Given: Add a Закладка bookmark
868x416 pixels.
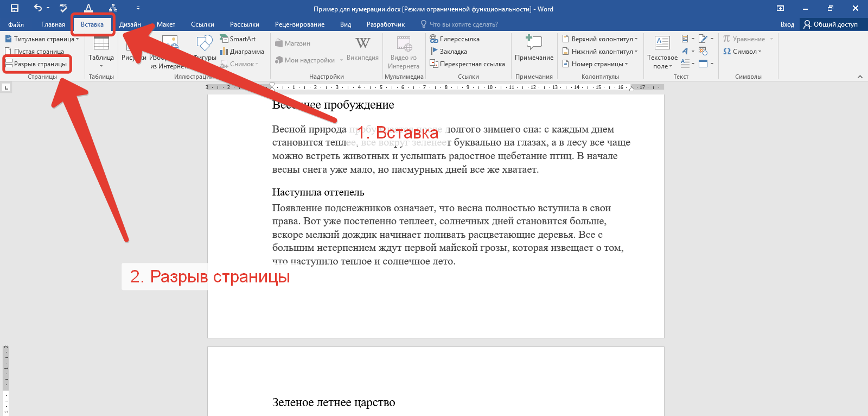Looking at the screenshot, I should 449,52.
